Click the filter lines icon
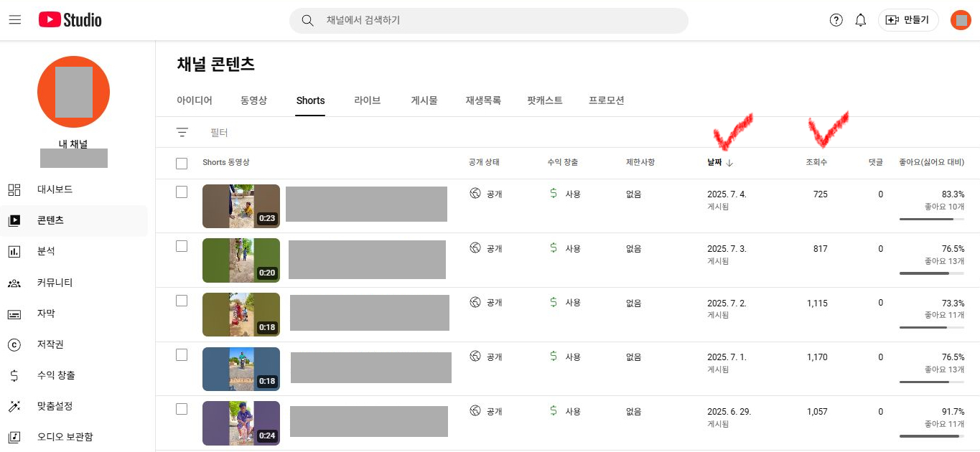 [x=182, y=133]
